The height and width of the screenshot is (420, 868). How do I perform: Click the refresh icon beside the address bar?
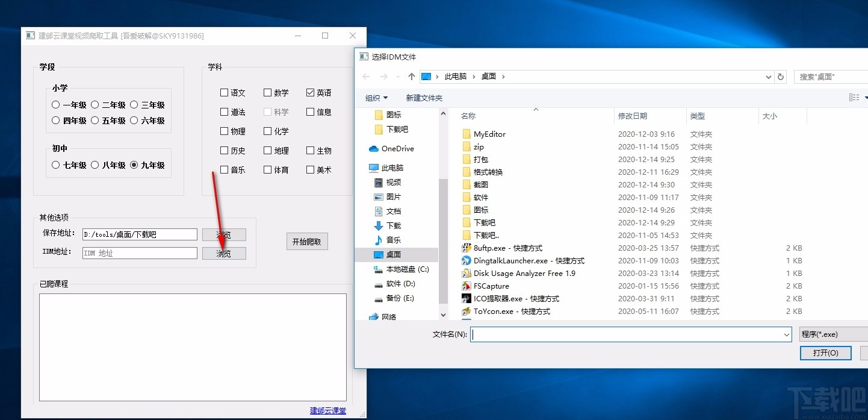pyautogui.click(x=781, y=77)
